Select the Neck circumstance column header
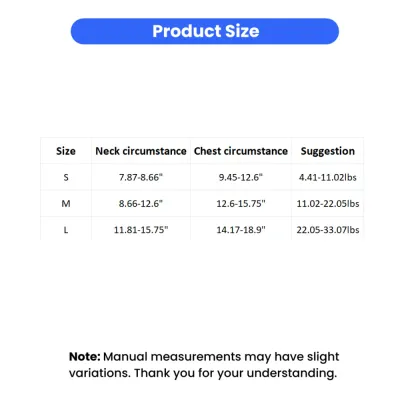 (x=141, y=151)
